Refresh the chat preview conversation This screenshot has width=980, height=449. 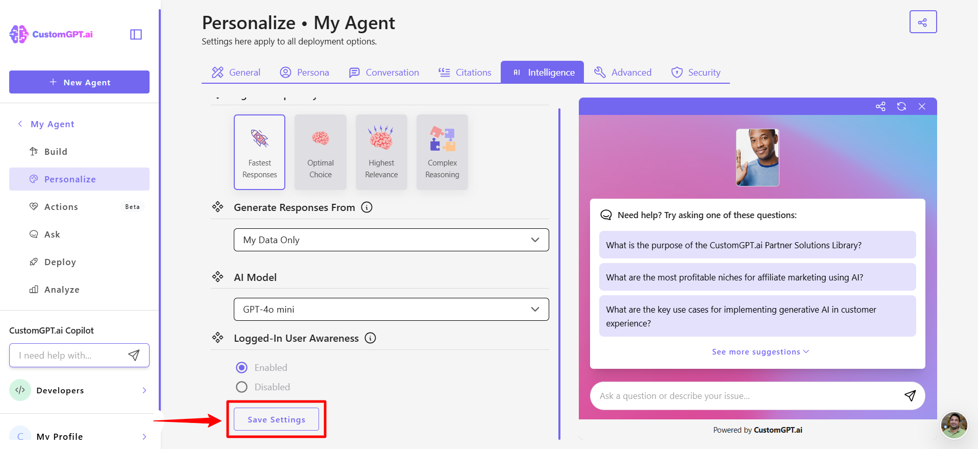click(x=901, y=106)
